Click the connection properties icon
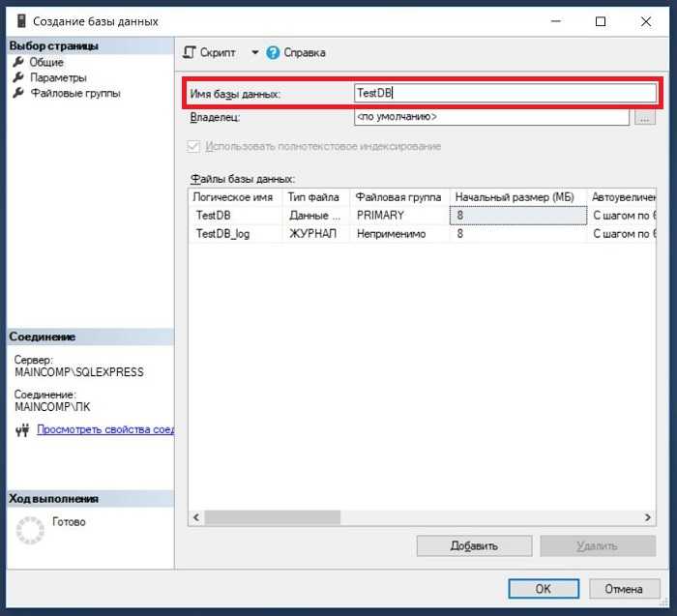677x616 pixels. [23, 430]
